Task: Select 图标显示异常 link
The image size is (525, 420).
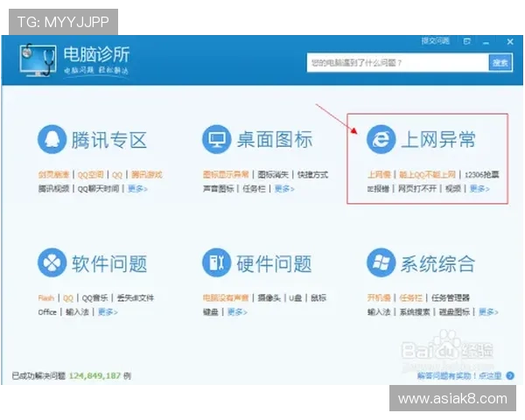Action: [226, 174]
